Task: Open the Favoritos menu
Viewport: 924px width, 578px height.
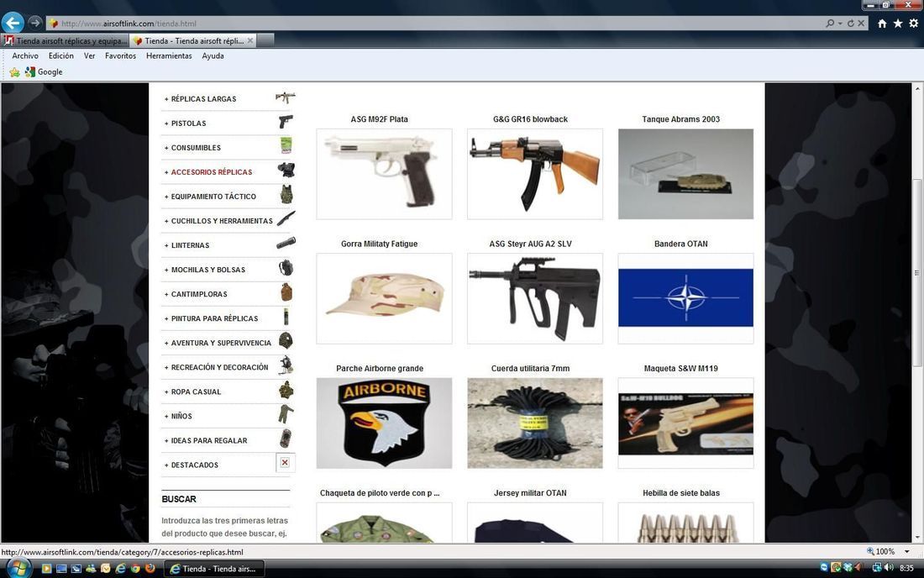Action: [x=121, y=56]
